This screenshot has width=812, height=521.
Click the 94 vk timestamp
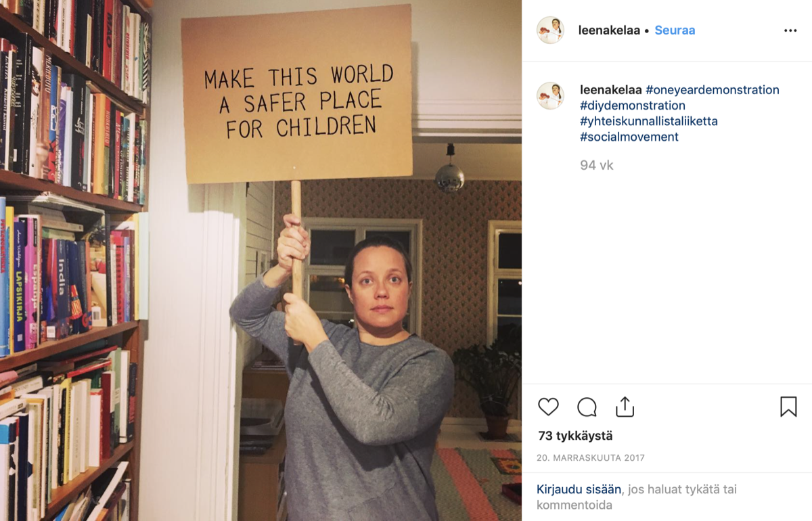[x=597, y=165]
